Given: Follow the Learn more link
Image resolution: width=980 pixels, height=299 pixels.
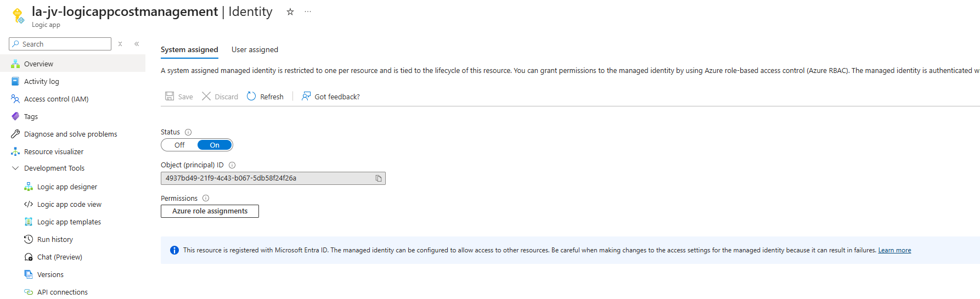Looking at the screenshot, I should (894, 250).
